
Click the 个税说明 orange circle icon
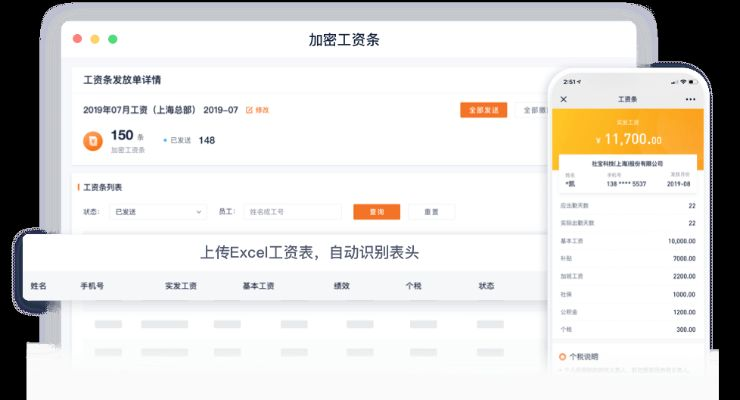pyautogui.click(x=561, y=356)
